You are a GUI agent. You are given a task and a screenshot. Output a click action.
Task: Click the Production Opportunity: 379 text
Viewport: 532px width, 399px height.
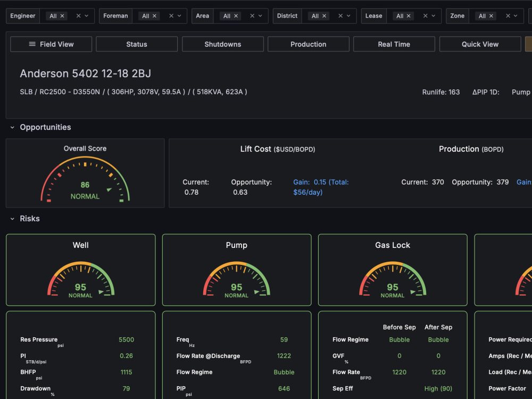tap(480, 182)
